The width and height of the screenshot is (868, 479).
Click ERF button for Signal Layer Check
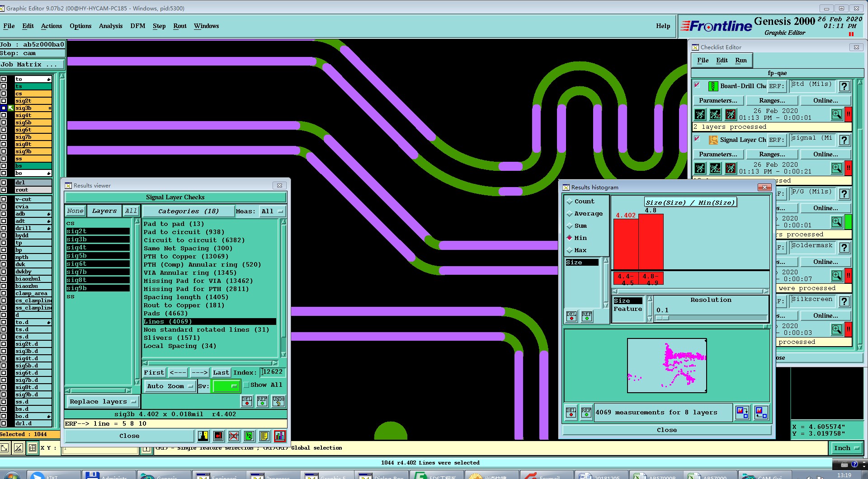pyautogui.click(x=776, y=140)
